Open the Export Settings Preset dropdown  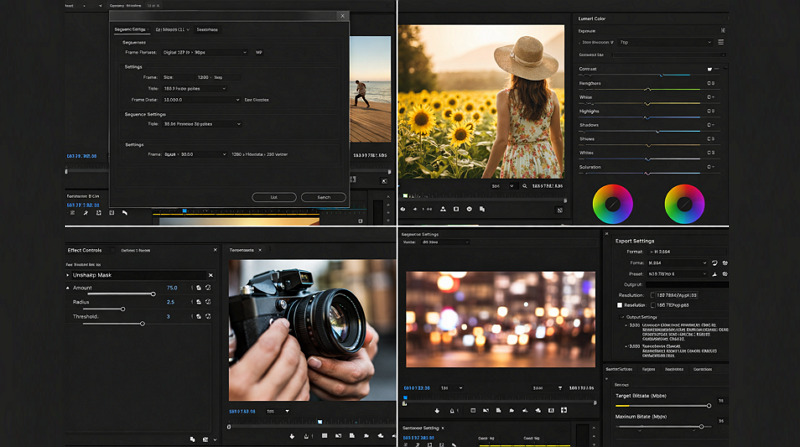click(x=677, y=274)
